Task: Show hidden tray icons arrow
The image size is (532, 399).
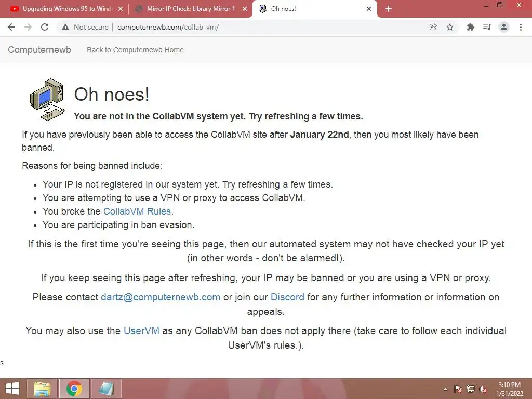Action: (445, 389)
